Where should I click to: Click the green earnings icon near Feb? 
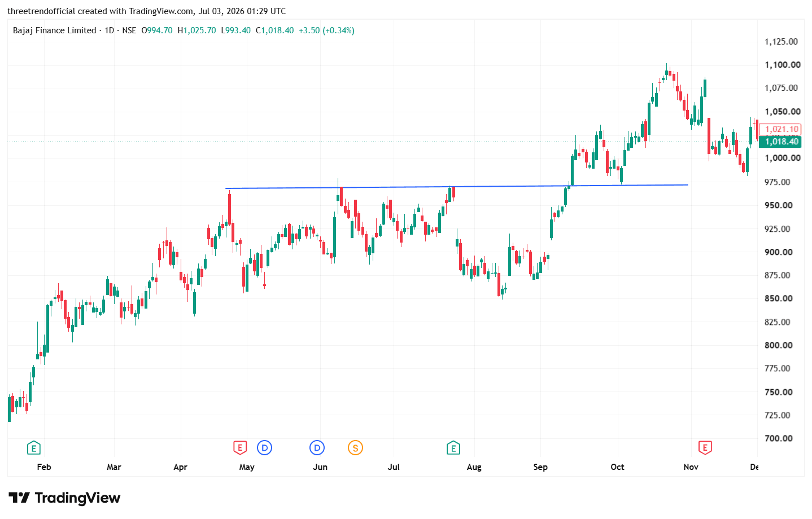coord(34,448)
